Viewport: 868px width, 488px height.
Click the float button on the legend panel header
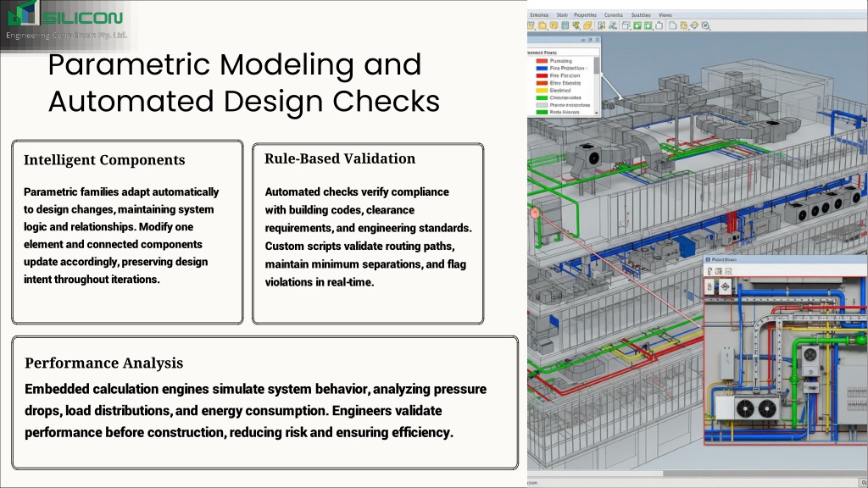pyautogui.click(x=590, y=40)
